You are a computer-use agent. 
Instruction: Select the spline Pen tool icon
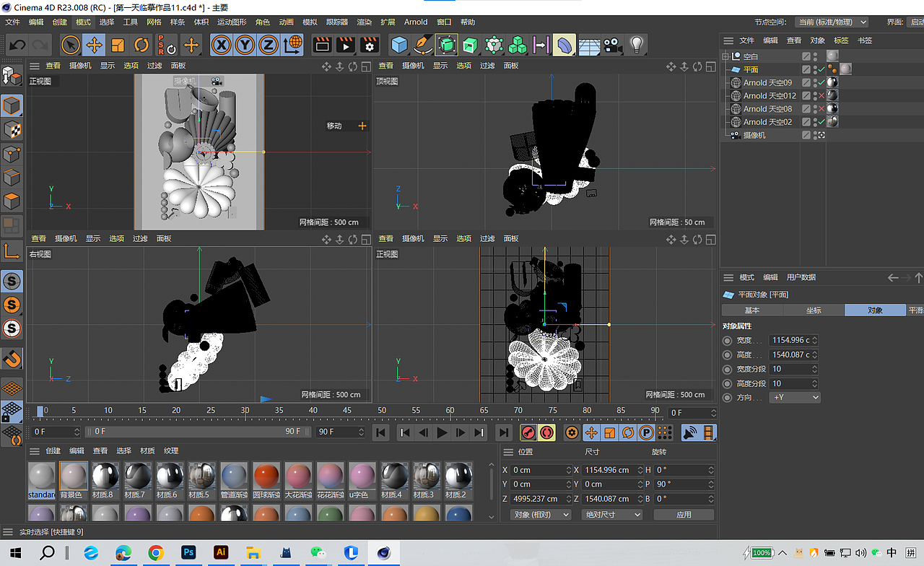[x=422, y=45]
